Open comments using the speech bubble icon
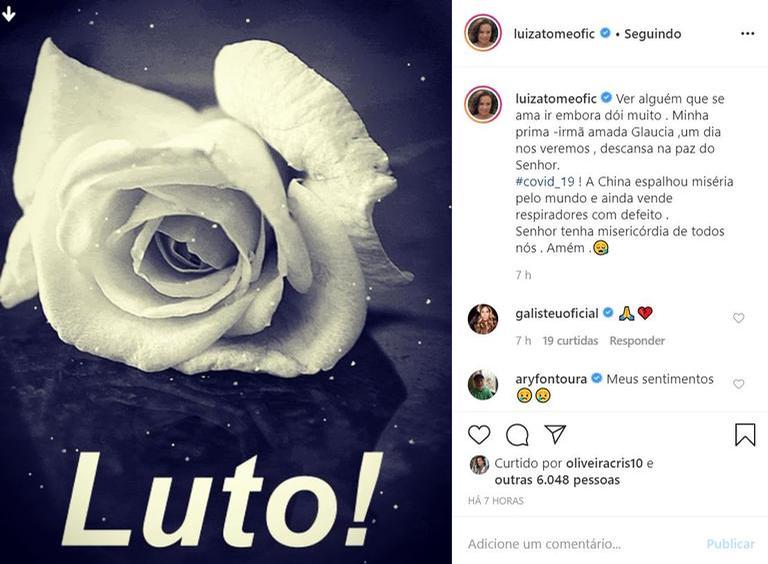The image size is (768, 564). pos(517,435)
